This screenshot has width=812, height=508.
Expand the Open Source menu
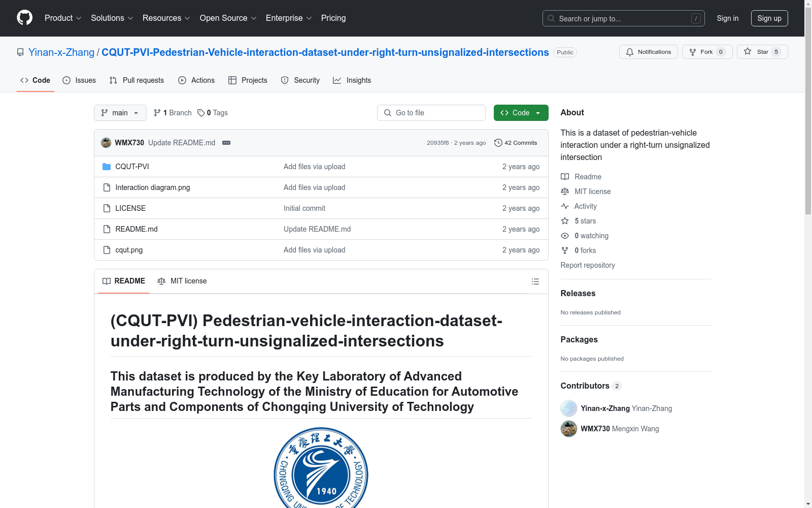point(228,18)
